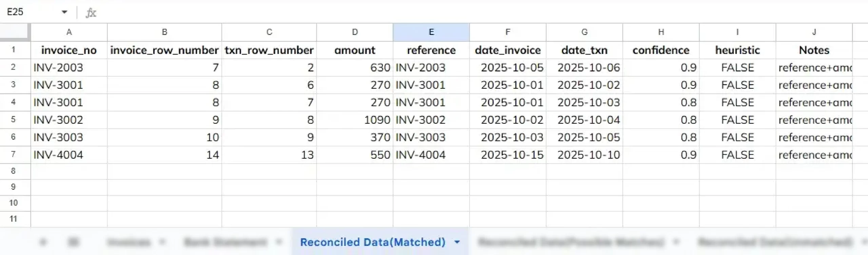Screen dimensions: 868x255
Task: Select column G header
Action: coord(585,32)
